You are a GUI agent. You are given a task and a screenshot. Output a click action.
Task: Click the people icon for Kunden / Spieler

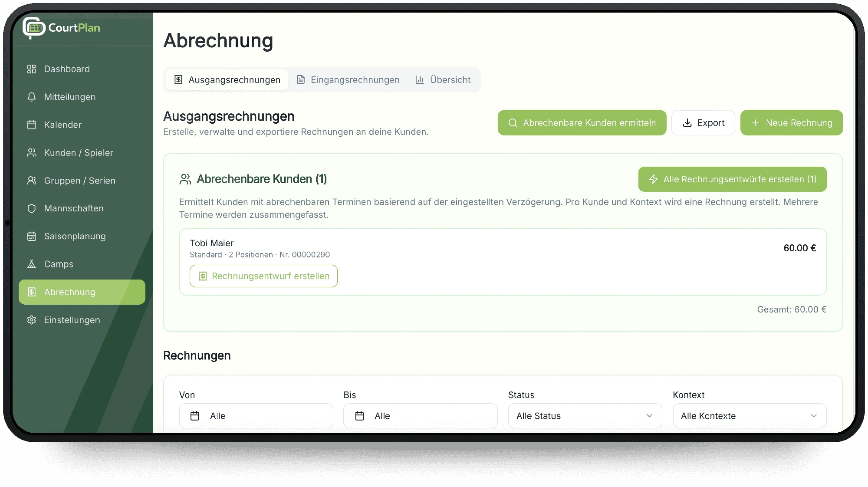point(31,152)
